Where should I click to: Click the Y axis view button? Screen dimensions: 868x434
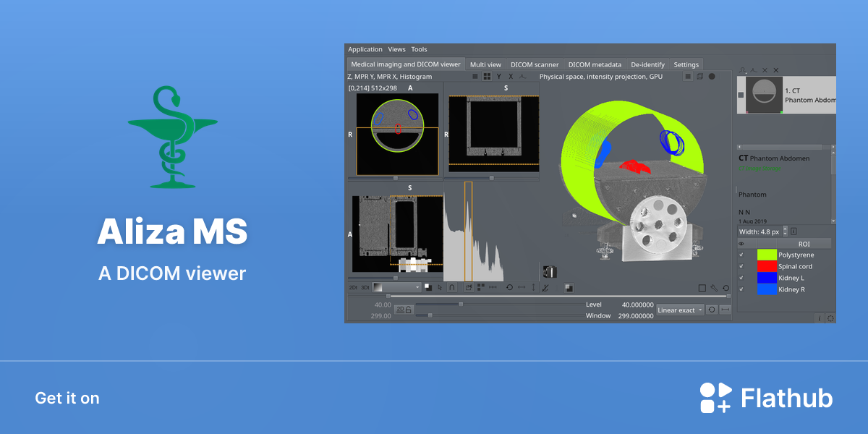(498, 76)
